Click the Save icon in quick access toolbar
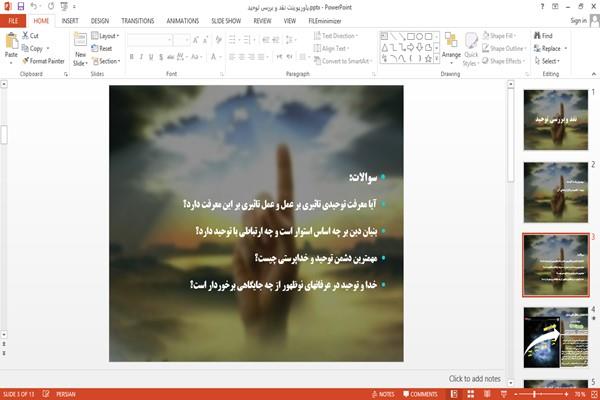Viewport: 600px width, 400px height. (21, 7)
